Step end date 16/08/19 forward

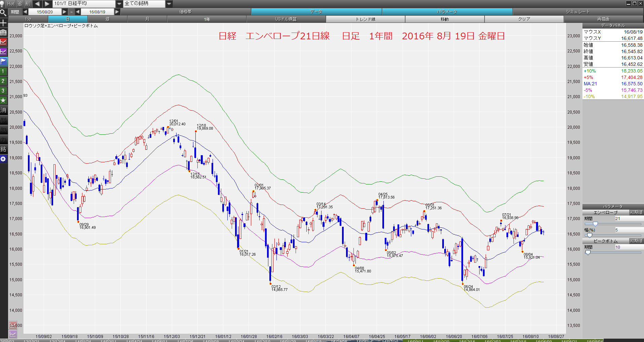coord(117,12)
